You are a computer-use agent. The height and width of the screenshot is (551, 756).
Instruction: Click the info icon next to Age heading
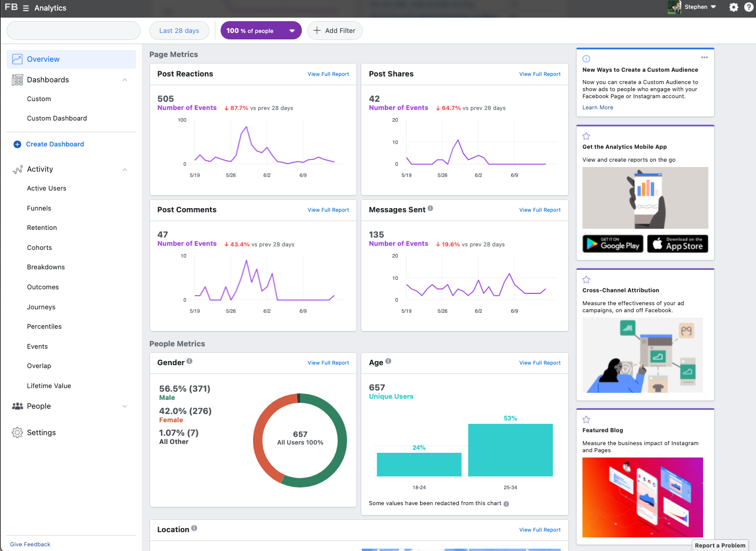click(x=388, y=362)
